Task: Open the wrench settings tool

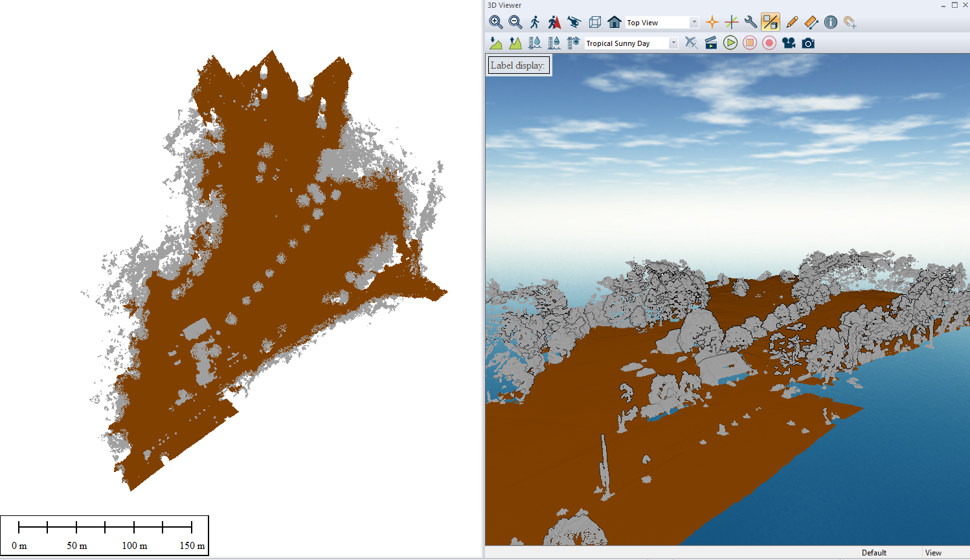Action: (751, 23)
